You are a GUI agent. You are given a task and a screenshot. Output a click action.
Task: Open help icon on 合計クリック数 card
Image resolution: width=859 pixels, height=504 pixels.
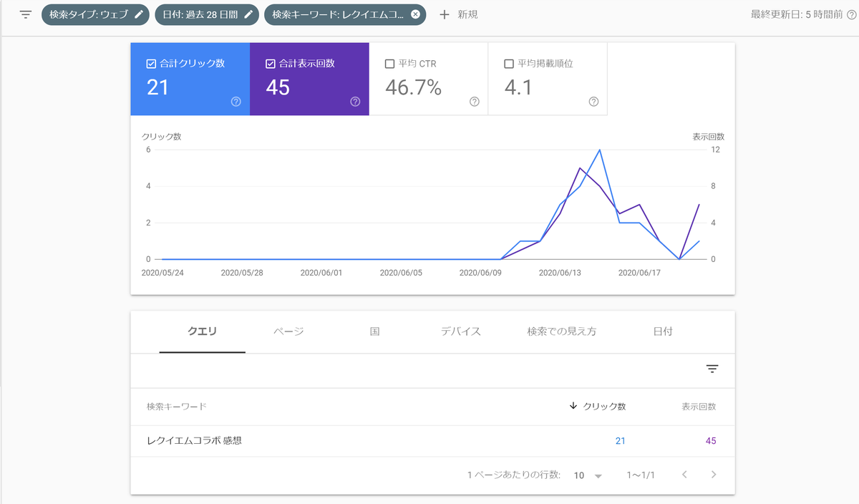point(236,102)
